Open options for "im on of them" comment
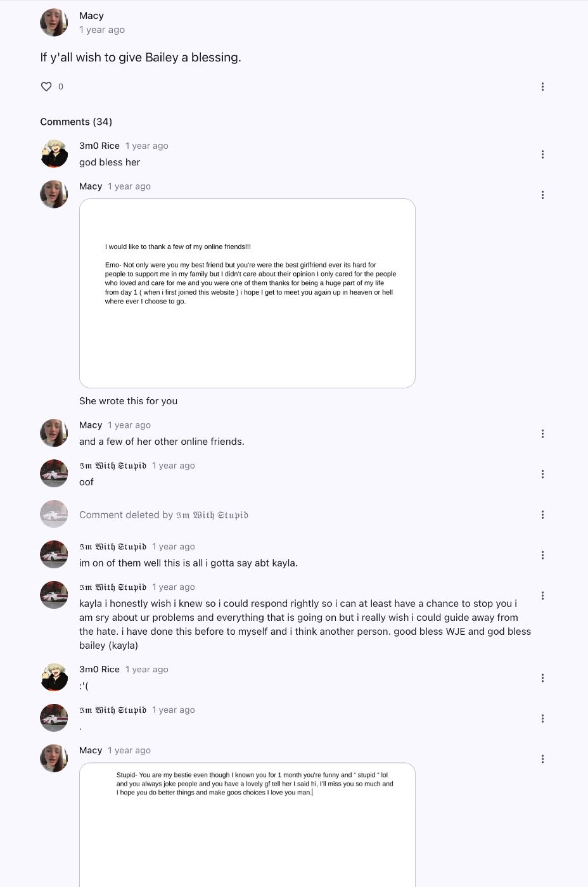588x887 pixels. (542, 556)
